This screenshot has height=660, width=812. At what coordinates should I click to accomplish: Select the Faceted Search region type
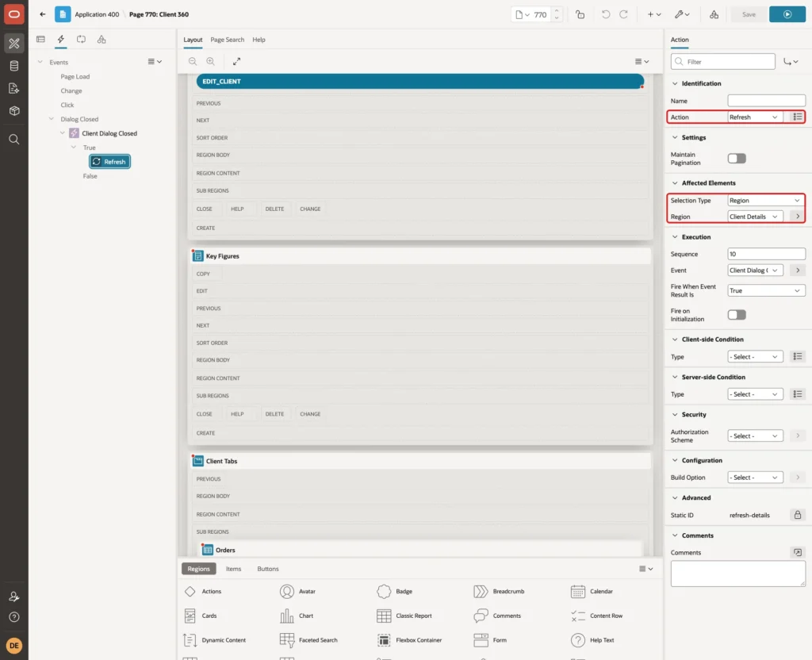click(308, 640)
